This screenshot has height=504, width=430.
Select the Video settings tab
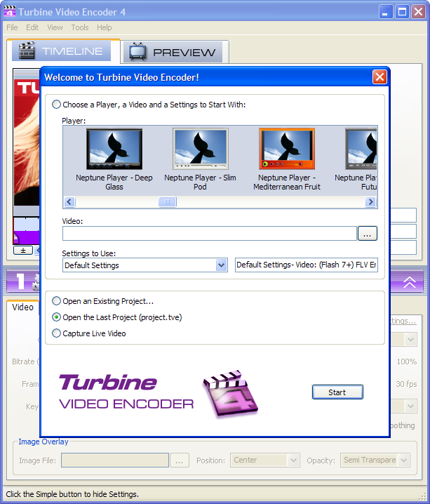[22, 307]
